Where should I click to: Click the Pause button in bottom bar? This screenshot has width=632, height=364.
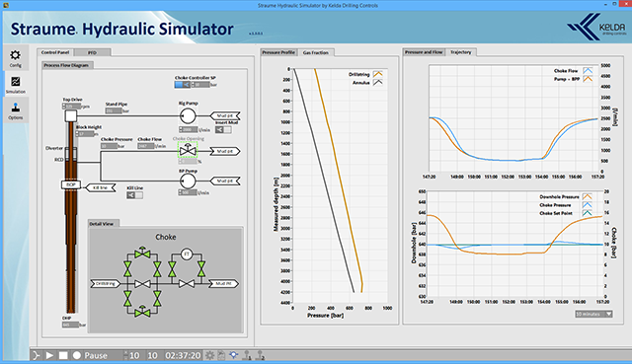[x=90, y=355]
